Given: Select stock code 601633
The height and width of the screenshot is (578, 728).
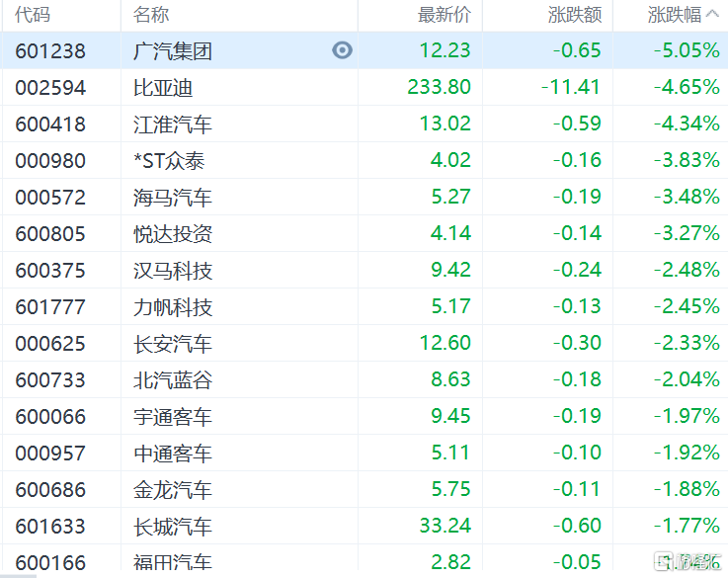Looking at the screenshot, I should tap(50, 527).
